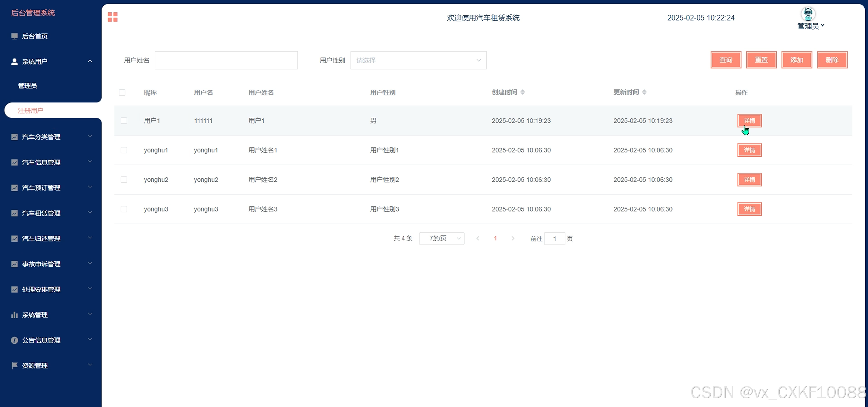Open the 管理员 submenu item
This screenshot has height=407, width=868.
pos(28,86)
